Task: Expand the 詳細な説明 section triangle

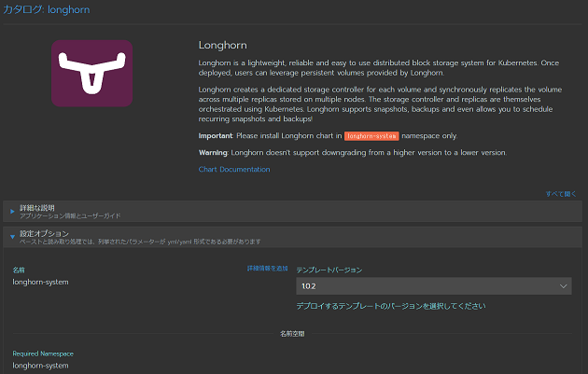Action: [x=12, y=212]
